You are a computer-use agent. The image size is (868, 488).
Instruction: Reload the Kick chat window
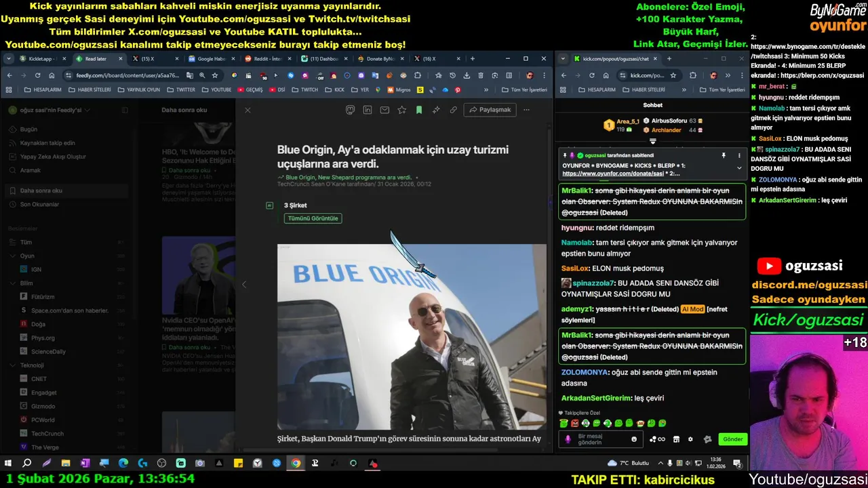tap(591, 75)
